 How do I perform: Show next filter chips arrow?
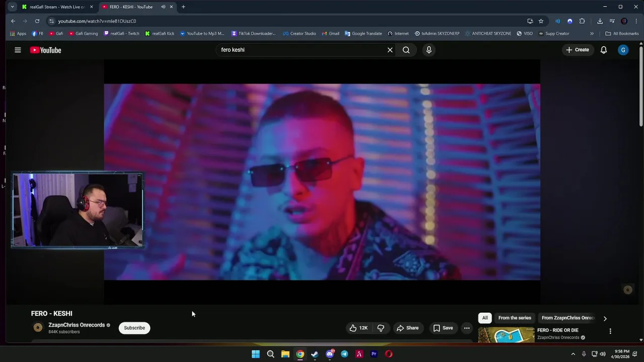[605, 318]
